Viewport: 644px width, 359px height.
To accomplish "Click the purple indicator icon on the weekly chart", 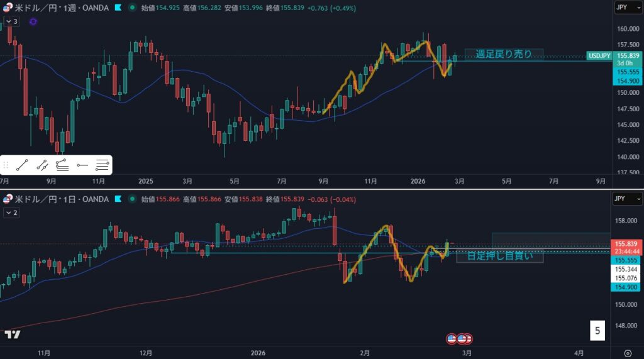I will [x=33, y=21].
